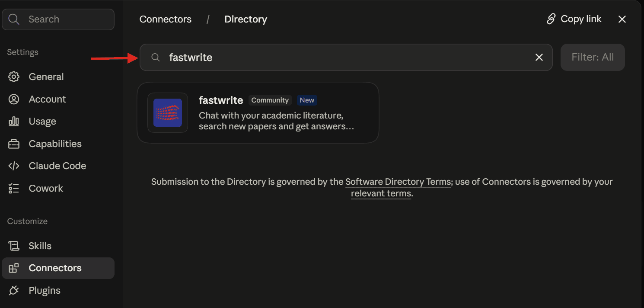Open the relevant terms link

(x=381, y=193)
